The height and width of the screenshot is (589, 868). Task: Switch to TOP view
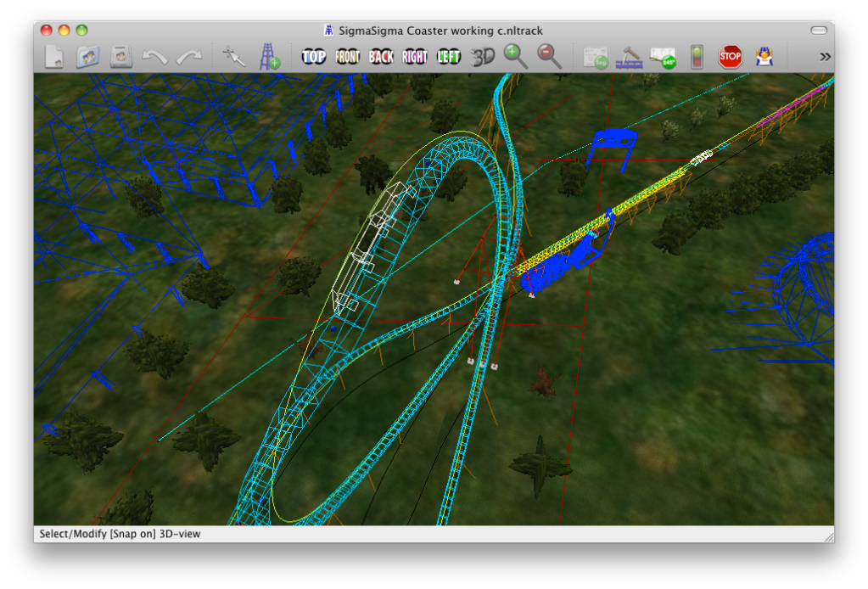coord(314,57)
